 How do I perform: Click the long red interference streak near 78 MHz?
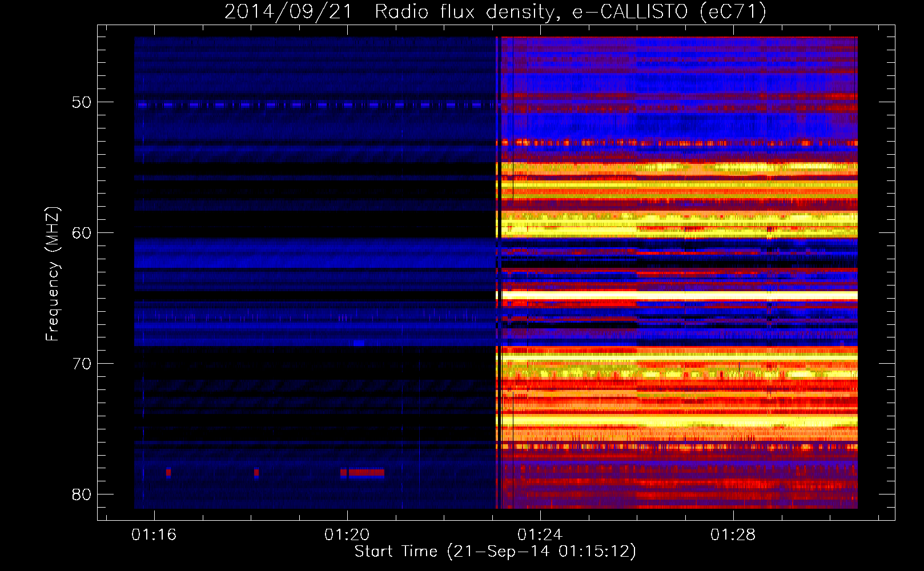point(366,473)
